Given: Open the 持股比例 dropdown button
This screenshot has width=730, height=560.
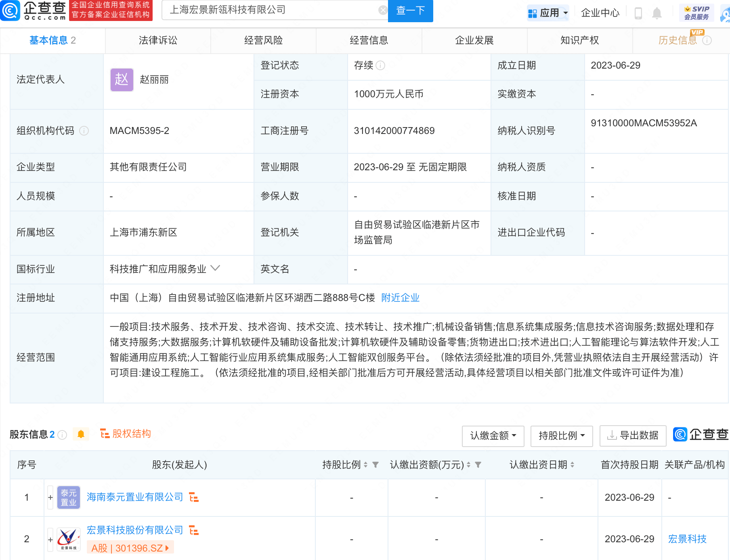Looking at the screenshot, I should tap(561, 436).
